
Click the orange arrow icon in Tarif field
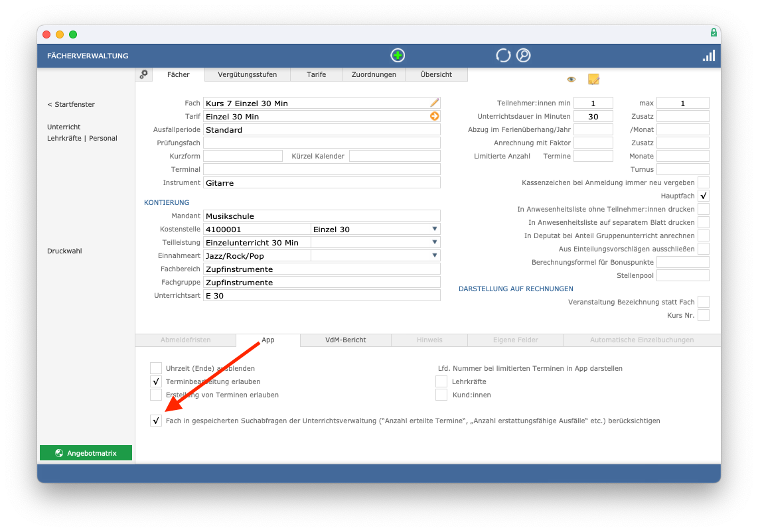tap(434, 116)
